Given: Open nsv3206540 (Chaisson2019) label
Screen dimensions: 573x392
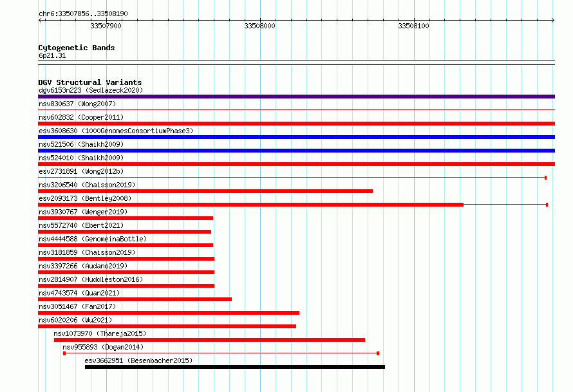Looking at the screenshot, I should point(87,185).
